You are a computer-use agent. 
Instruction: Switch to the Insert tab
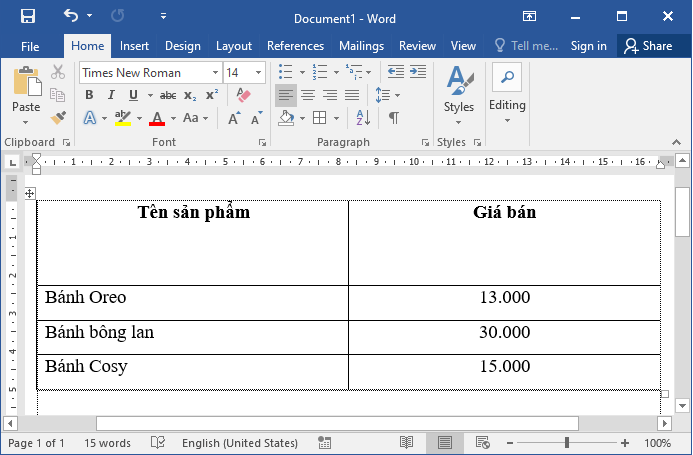coord(134,46)
